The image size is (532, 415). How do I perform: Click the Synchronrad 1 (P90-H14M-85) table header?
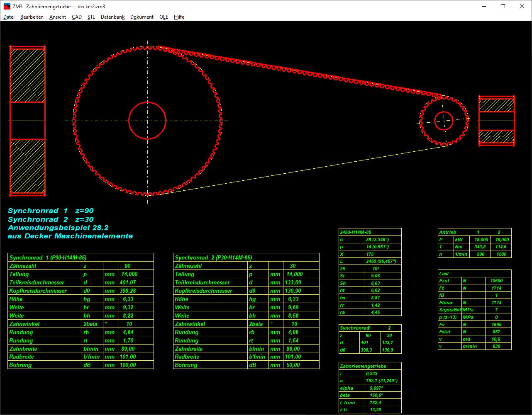[x=81, y=257]
